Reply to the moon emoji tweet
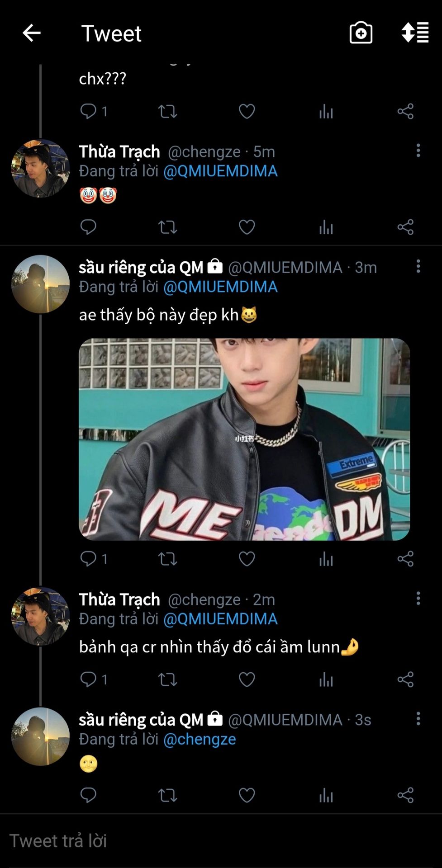This screenshot has width=442, height=868. pos(88,795)
